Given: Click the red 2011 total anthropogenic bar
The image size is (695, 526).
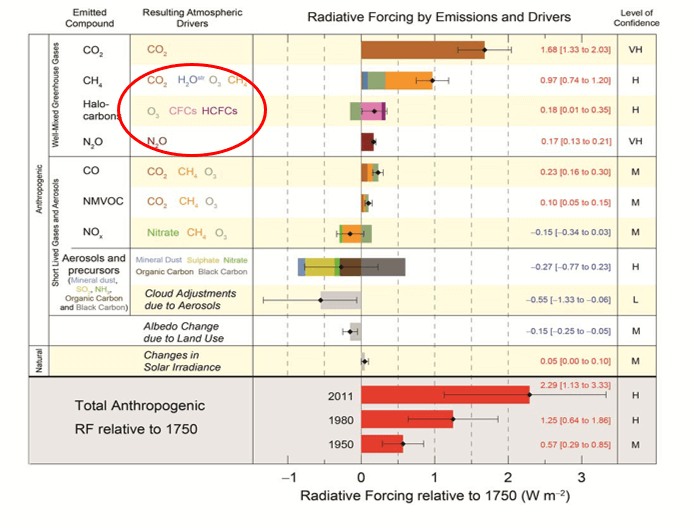Looking at the screenshot, I should 445,396.
